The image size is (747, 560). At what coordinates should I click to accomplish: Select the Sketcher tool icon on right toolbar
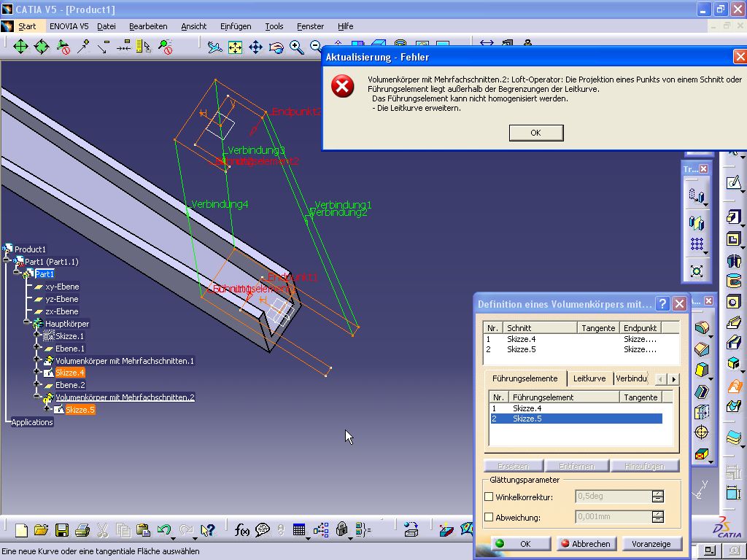(734, 182)
